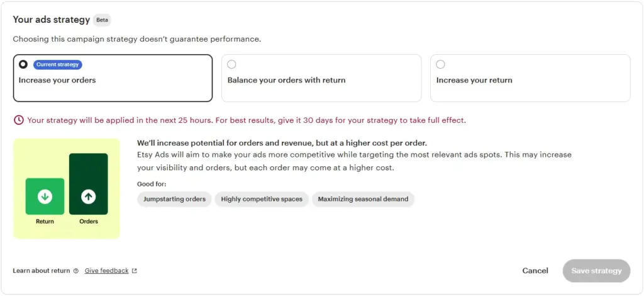Click the Jumpstarting orders chip
Image resolution: width=644 pixels, height=296 pixels.
click(174, 199)
